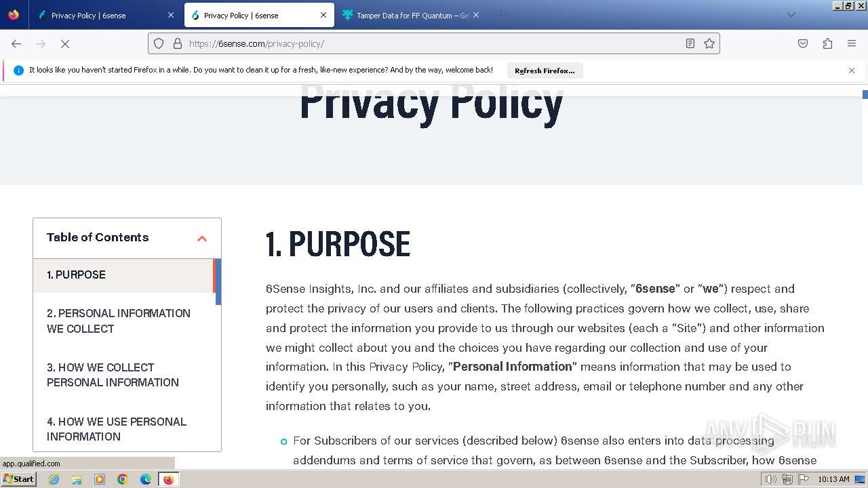Launch Chrome from taskbar
The width and height of the screenshot is (868, 488).
123,479
